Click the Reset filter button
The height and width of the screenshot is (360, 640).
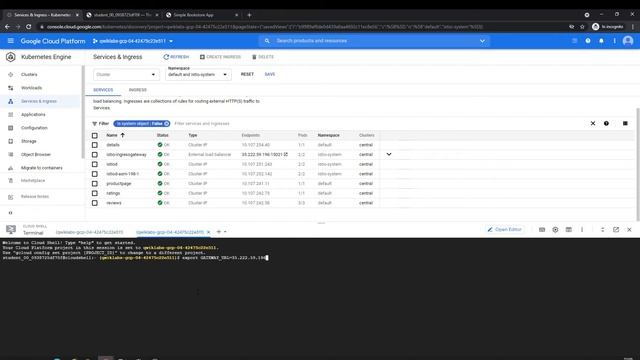pos(247,74)
